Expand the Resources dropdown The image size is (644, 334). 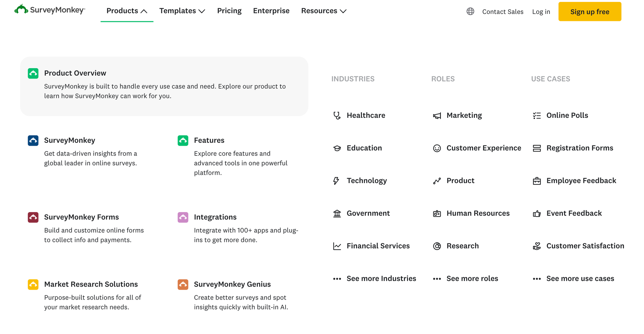pyautogui.click(x=323, y=11)
